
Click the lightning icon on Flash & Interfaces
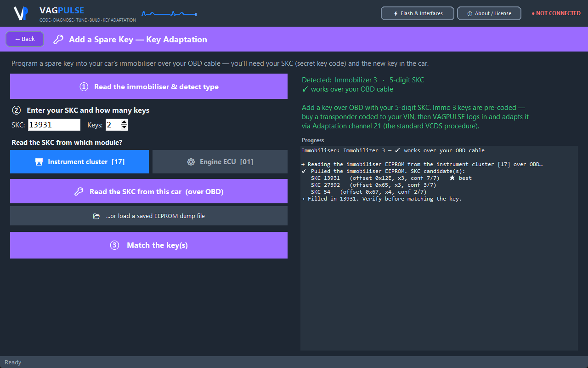396,13
